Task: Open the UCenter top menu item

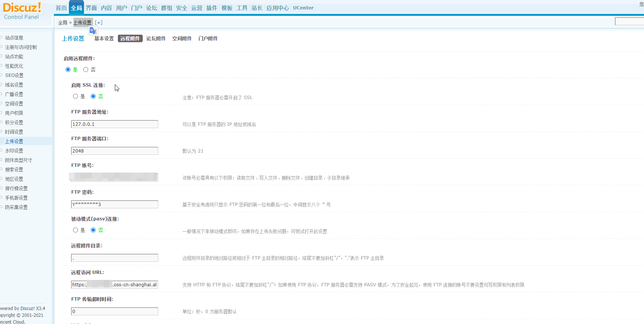Action: (303, 8)
